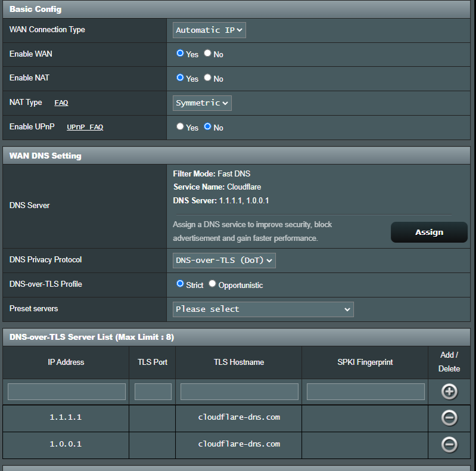
Task: Choose No for Enable UPnP
Action: point(207,126)
